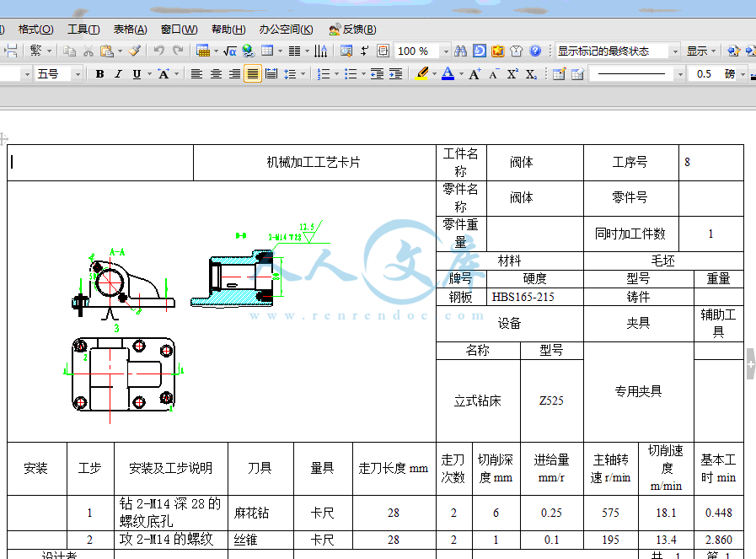Expand the Paste options dropdown arrow
The image size is (756, 559).
tap(120, 51)
